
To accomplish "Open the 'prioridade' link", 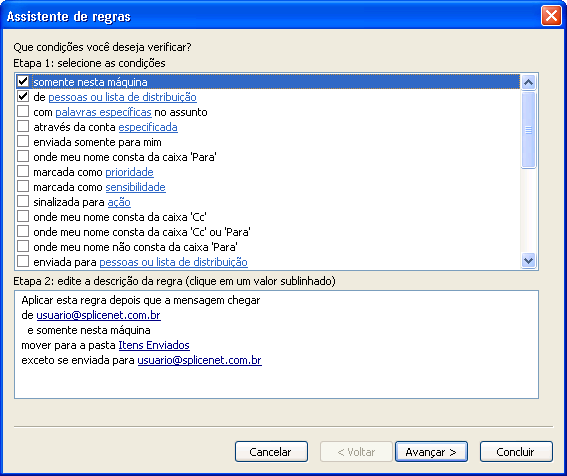I will click(129, 172).
